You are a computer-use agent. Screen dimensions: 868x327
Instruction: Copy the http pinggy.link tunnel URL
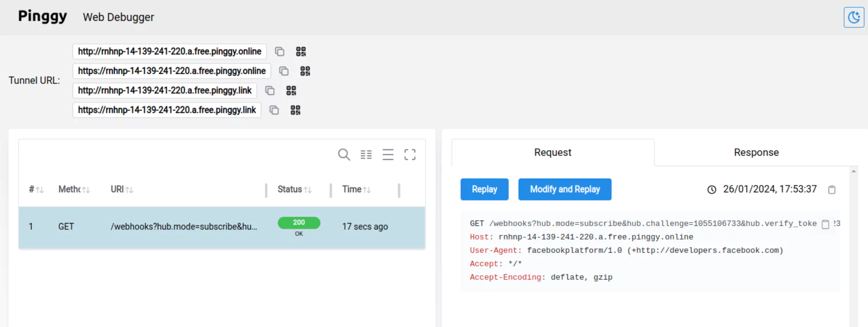(270, 90)
